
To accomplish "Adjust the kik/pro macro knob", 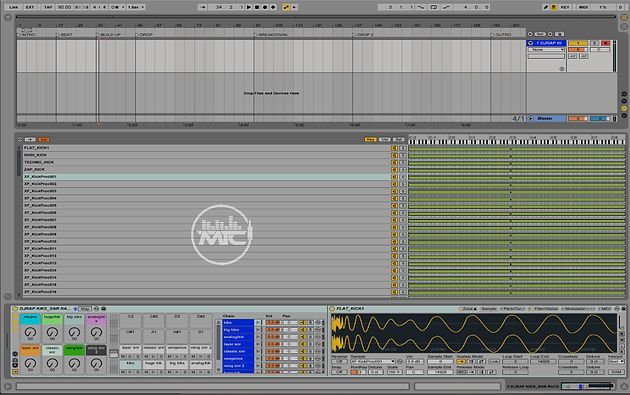I will click(30, 332).
